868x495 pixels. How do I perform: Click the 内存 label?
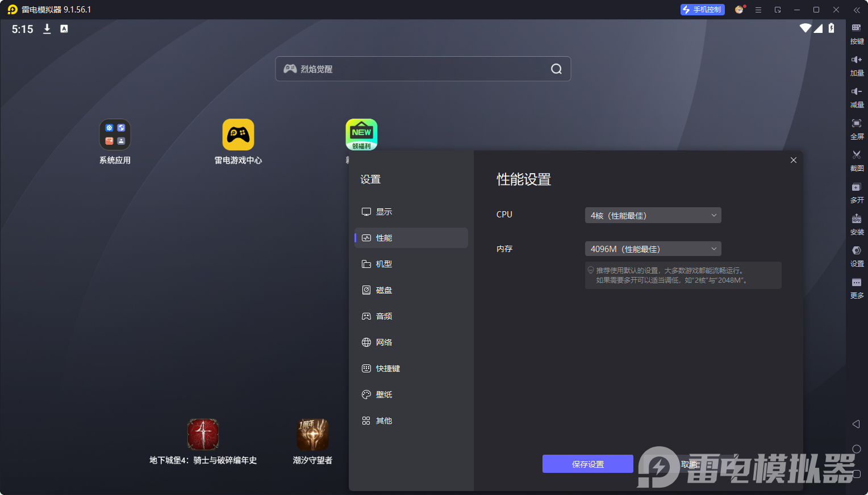504,249
